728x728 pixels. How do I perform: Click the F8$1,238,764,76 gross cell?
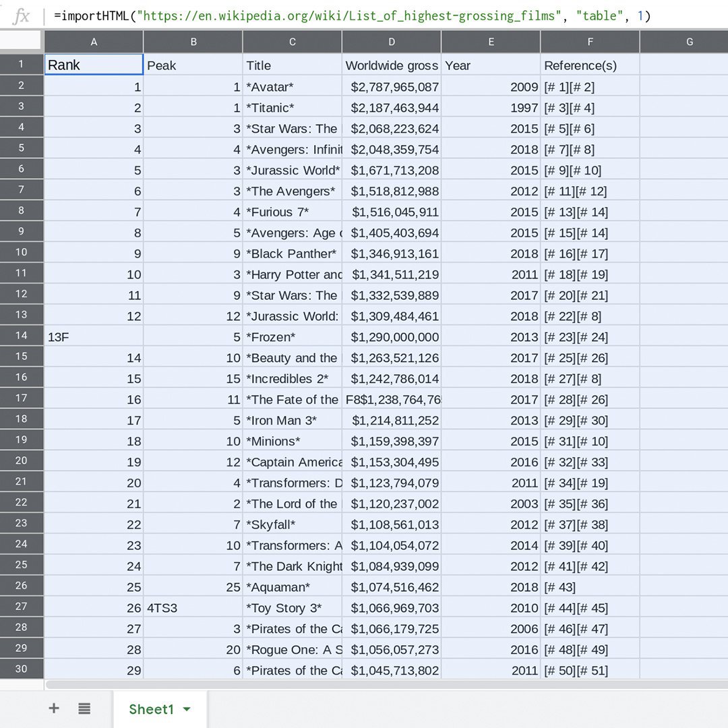[x=392, y=399]
